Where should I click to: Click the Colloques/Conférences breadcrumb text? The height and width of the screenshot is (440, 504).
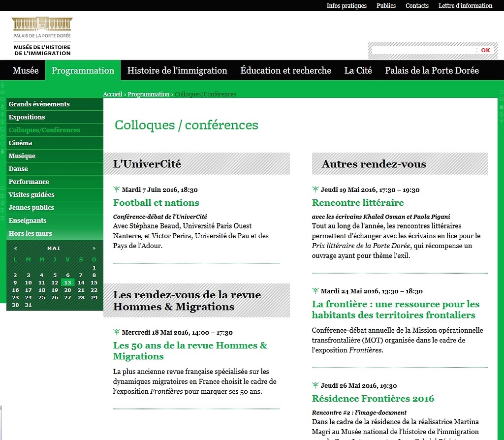click(x=205, y=94)
